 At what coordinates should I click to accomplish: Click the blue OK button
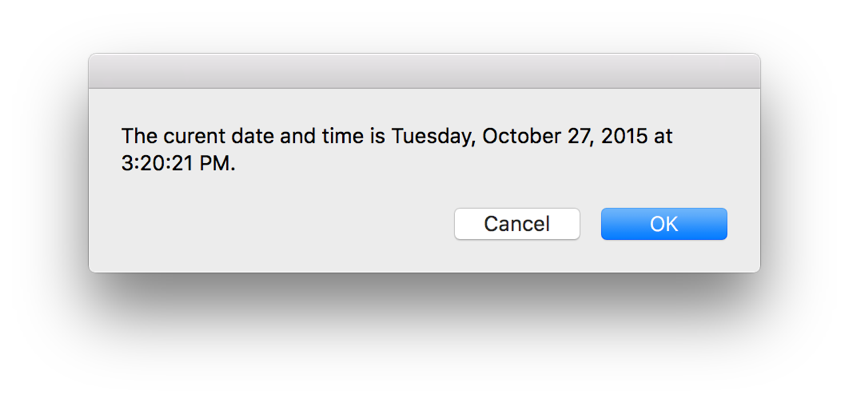tap(663, 224)
